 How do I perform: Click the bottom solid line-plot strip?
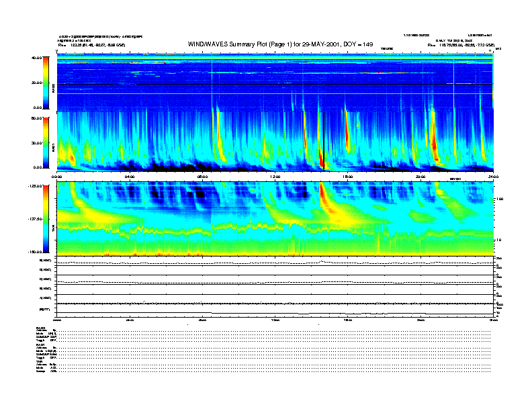[x=275, y=310]
